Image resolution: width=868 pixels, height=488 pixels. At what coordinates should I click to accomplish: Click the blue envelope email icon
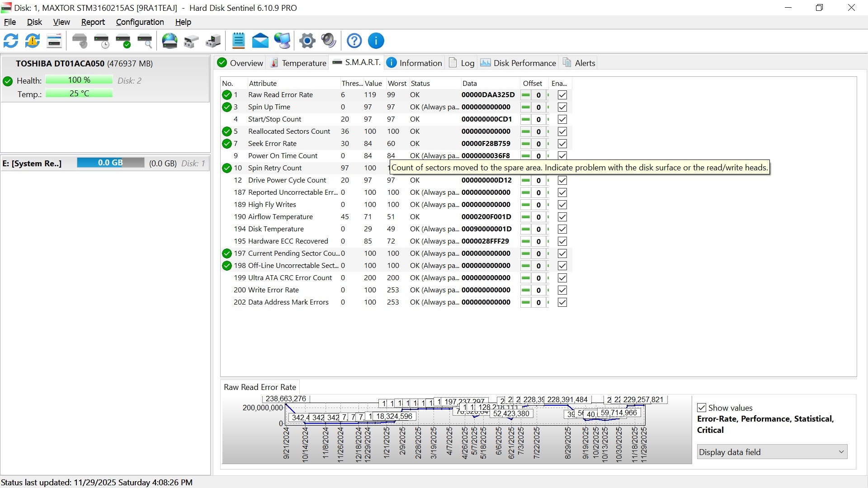click(260, 41)
